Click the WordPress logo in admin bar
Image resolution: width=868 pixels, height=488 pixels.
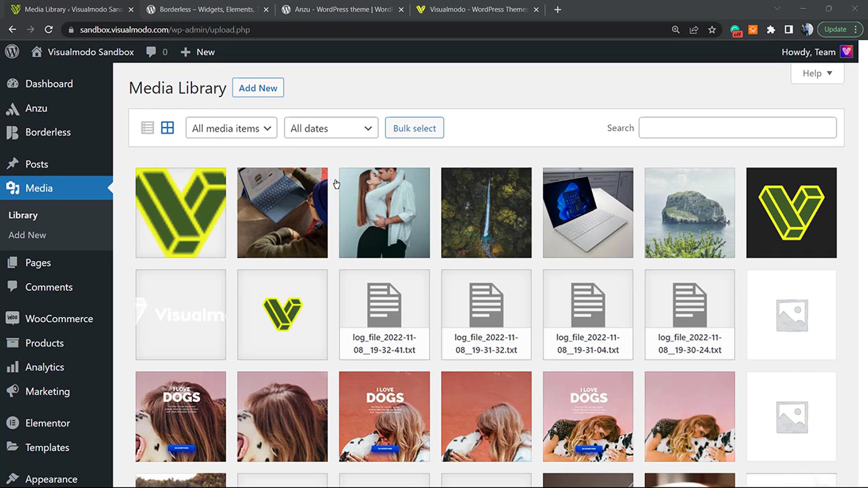point(12,52)
